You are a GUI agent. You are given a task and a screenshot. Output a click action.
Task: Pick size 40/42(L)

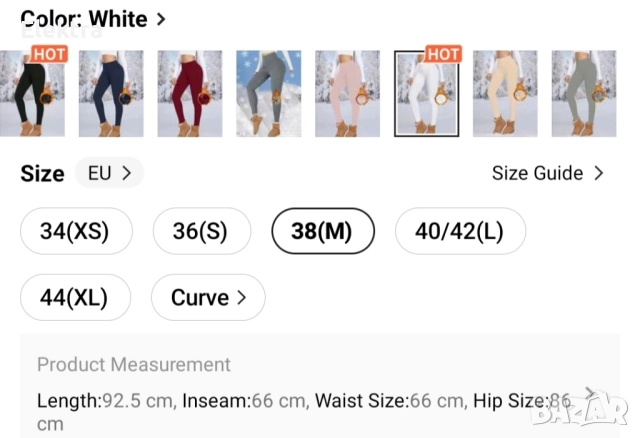point(460,232)
